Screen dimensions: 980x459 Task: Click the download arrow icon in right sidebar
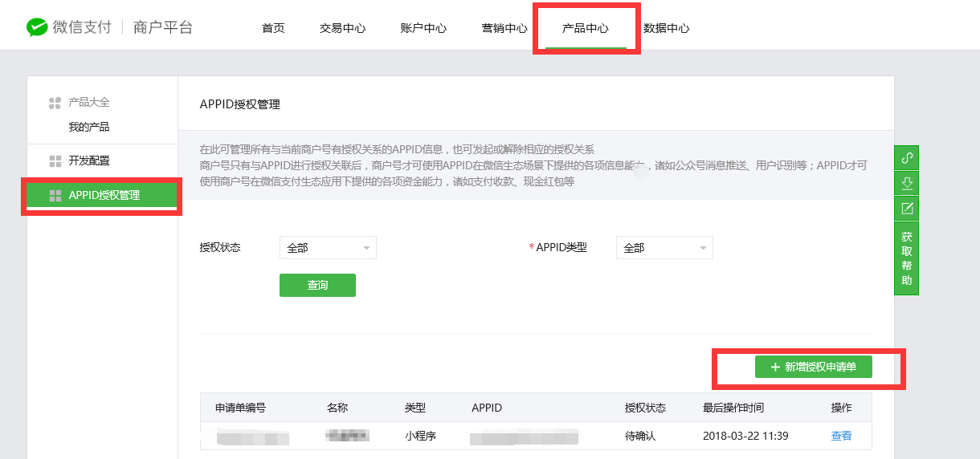coord(906,183)
